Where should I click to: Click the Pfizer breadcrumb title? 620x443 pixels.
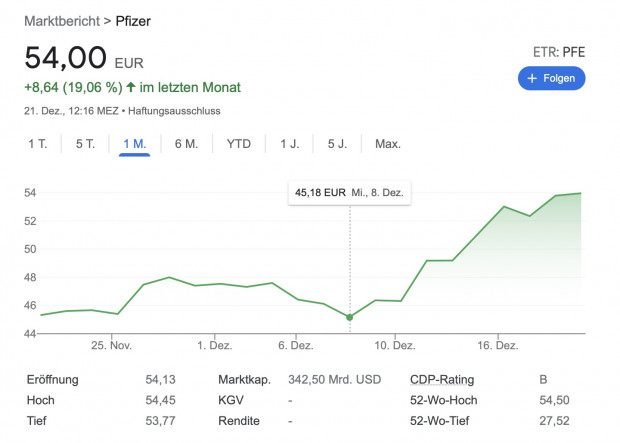coord(133,21)
